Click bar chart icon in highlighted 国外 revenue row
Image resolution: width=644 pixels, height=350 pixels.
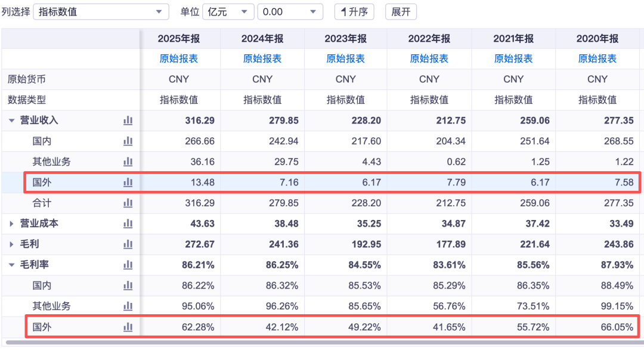pyautogui.click(x=128, y=182)
